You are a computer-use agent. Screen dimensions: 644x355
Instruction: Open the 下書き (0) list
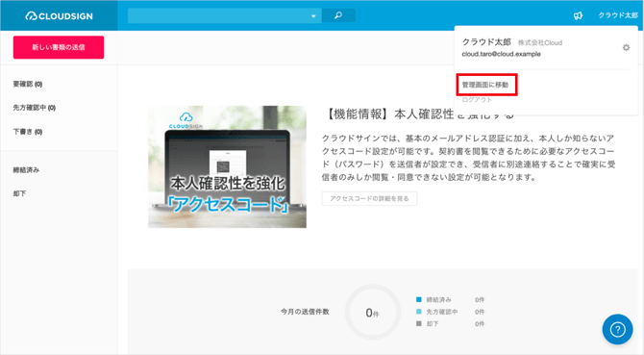(x=28, y=132)
